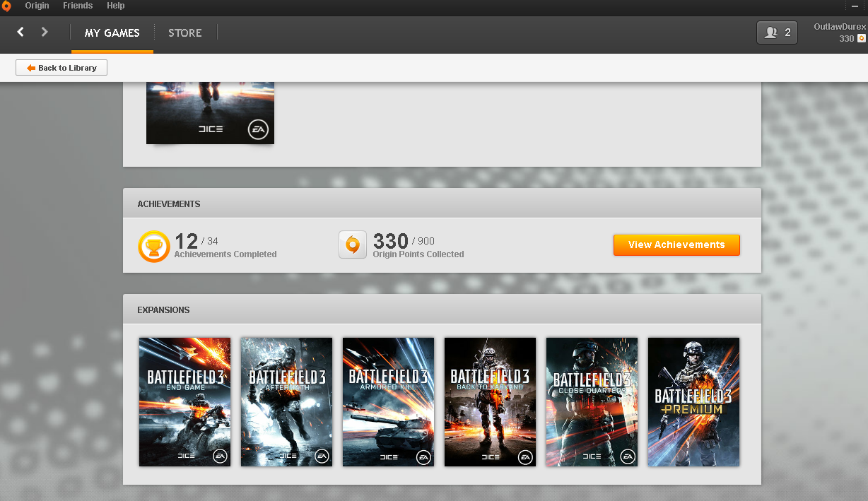868x501 pixels.
Task: Click the gold trophy achievements icon
Action: tap(153, 247)
